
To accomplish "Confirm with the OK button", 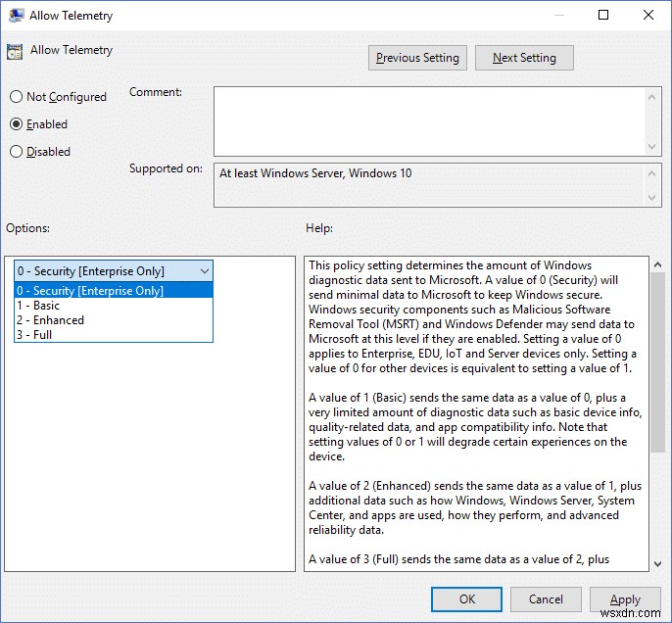I will click(x=466, y=599).
